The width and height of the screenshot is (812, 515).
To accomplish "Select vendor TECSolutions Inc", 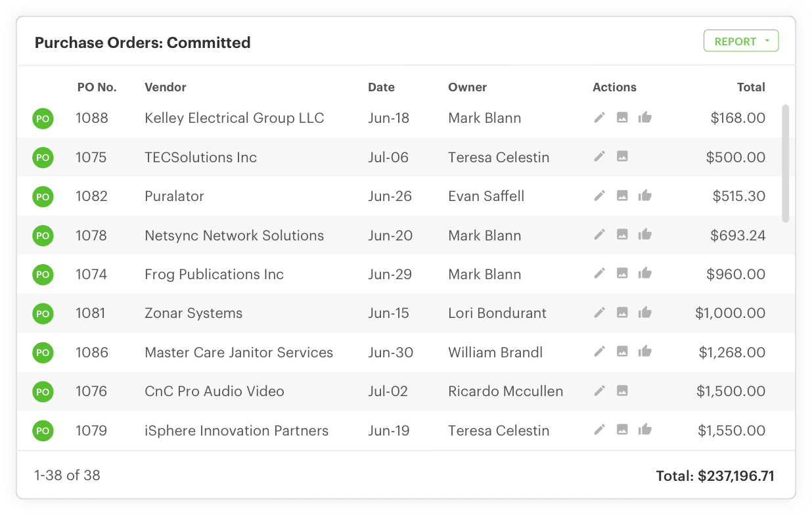I will [x=200, y=157].
